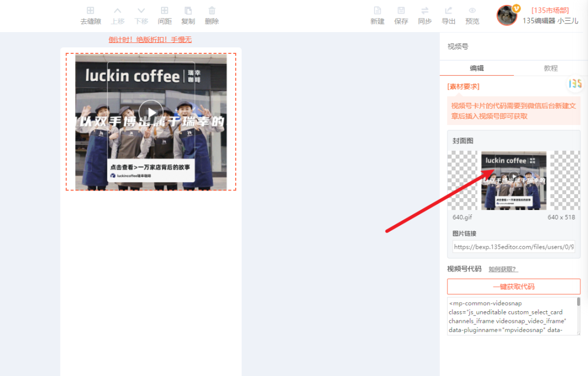Create a new article with 新建
588x376 pixels.
tap(377, 16)
